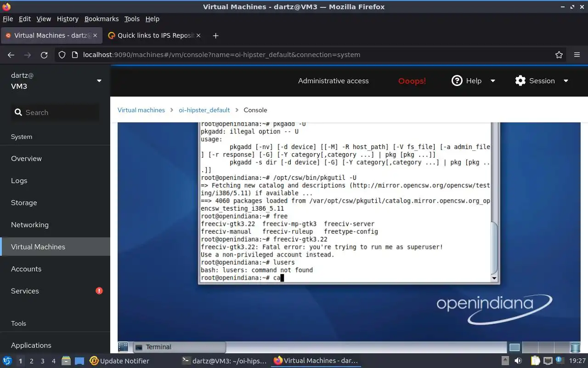Click the clipboard tray icon

535,361
